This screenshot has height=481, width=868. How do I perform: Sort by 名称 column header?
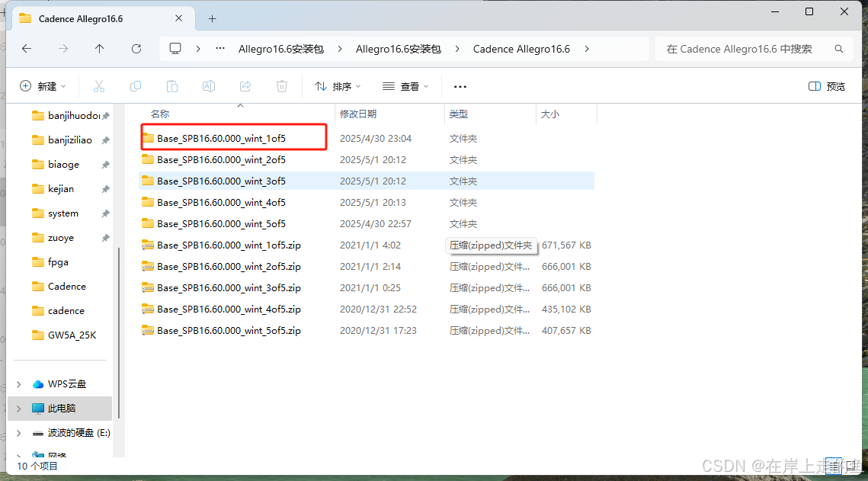point(160,114)
